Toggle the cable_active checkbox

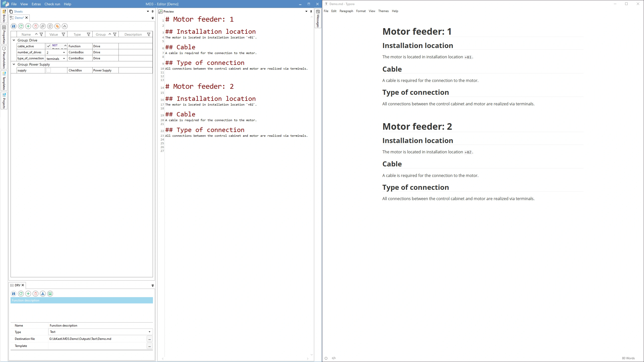click(x=48, y=46)
